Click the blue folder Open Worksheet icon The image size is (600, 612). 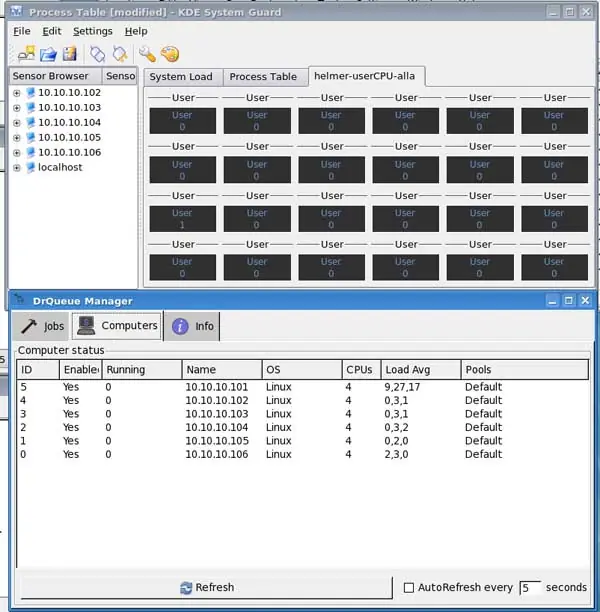[x=48, y=54]
